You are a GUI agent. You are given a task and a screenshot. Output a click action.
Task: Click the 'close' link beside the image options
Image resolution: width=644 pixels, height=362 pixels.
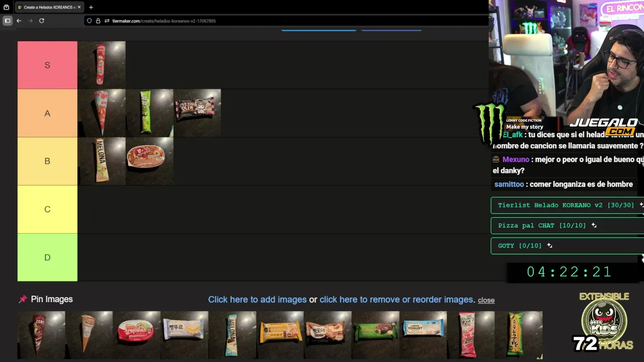click(x=486, y=300)
